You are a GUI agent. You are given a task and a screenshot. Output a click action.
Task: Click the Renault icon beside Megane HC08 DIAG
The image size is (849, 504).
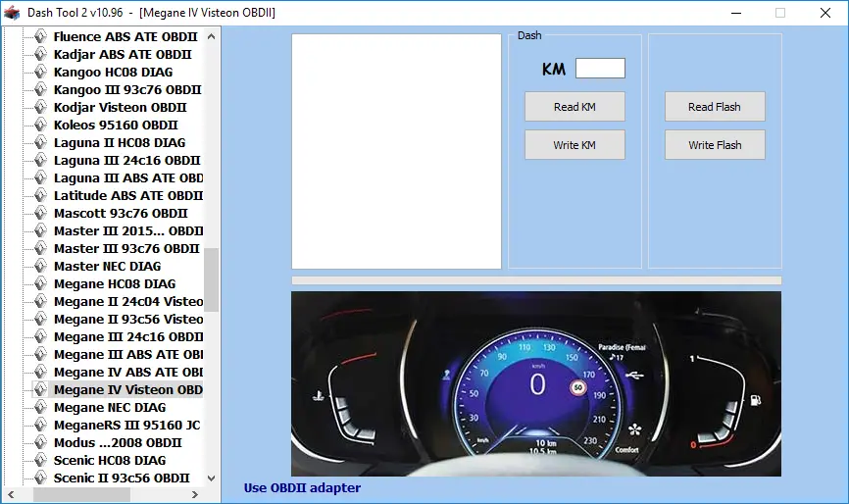[x=40, y=283]
